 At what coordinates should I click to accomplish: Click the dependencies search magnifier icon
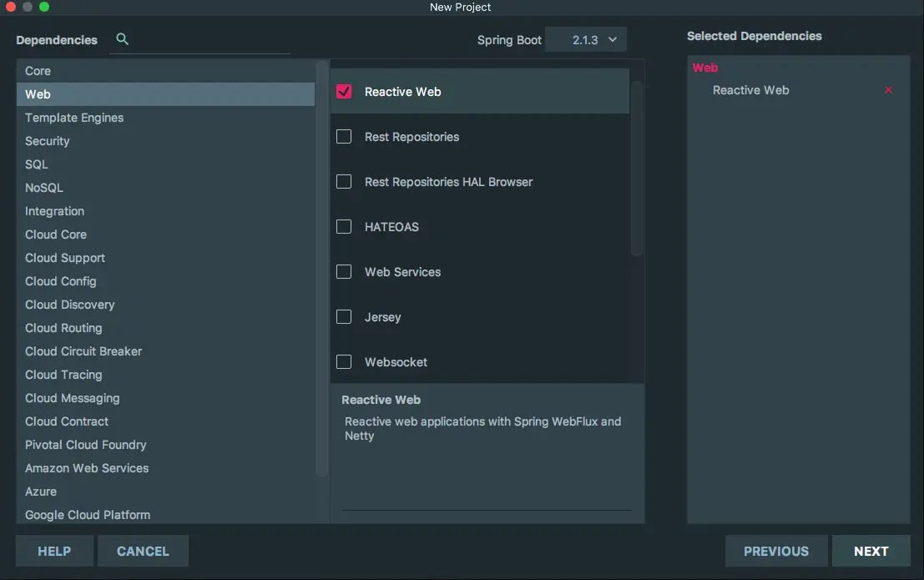tap(122, 39)
